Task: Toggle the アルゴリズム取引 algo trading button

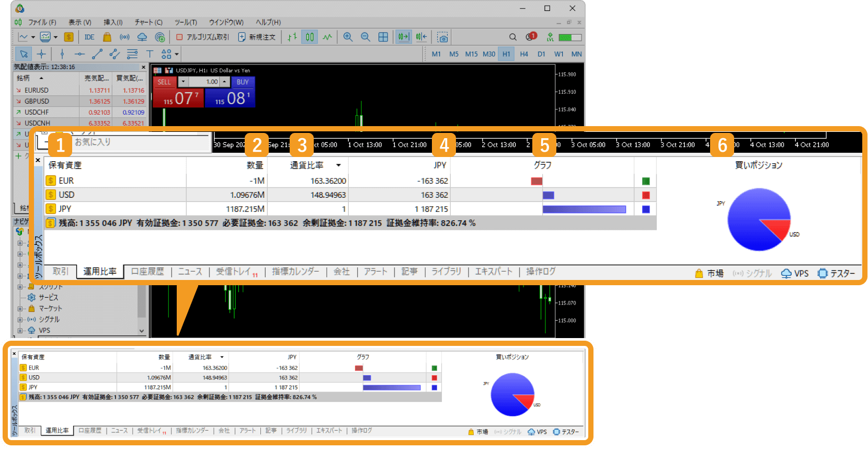Action: [203, 37]
